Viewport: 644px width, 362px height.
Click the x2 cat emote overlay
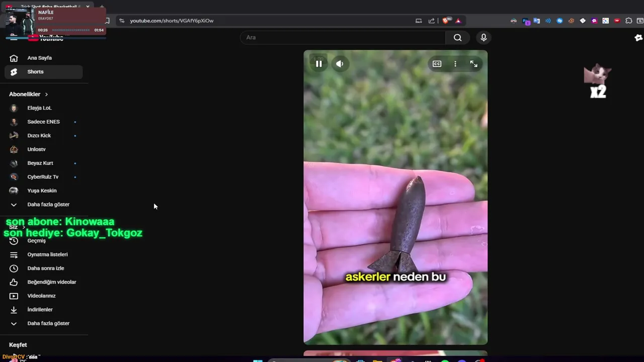(598, 81)
